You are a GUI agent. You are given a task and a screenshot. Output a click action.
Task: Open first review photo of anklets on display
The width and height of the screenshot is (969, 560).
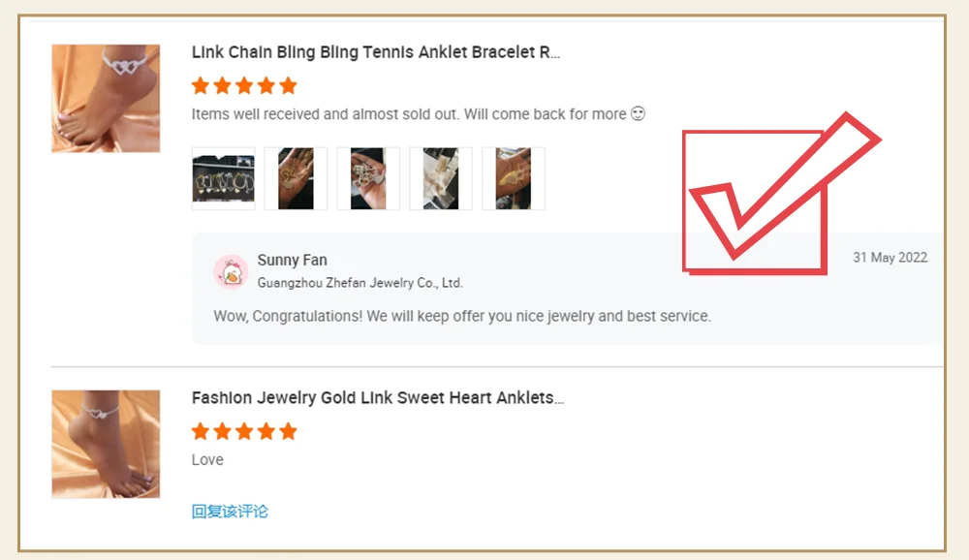223,178
